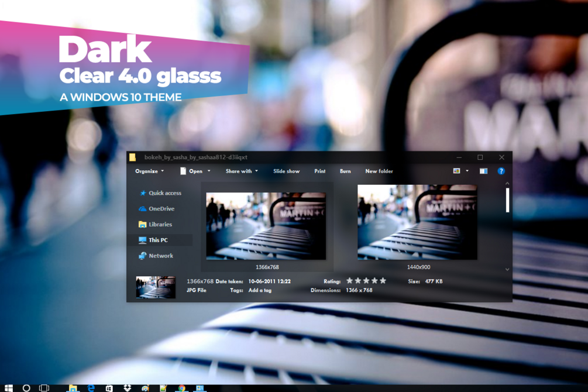This screenshot has height=392, width=588.
Task: Click the Dimensions value 1366 x 768
Action: tap(359, 290)
